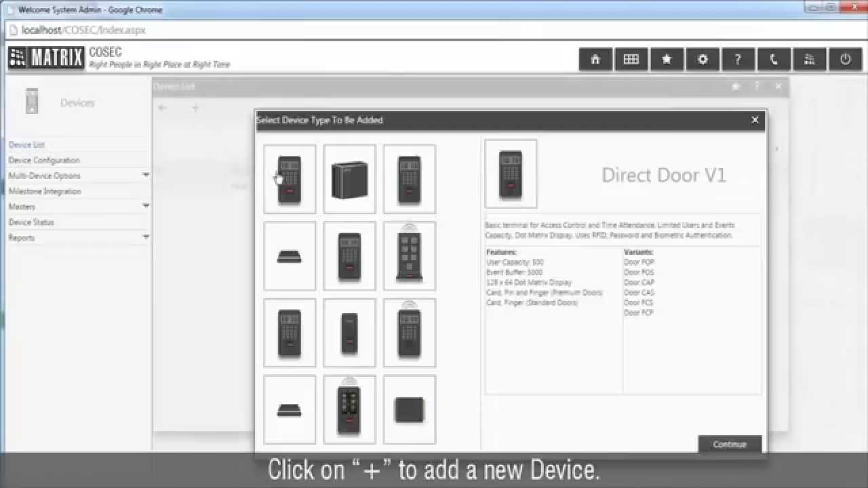868x488 pixels.
Task: Open Device Configuration in sidebar
Action: [x=44, y=160]
